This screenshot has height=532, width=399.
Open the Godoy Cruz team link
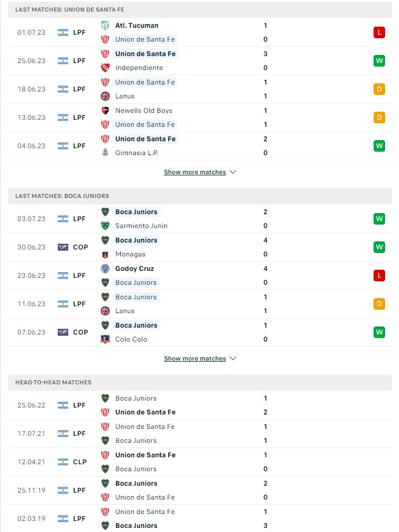[135, 269]
